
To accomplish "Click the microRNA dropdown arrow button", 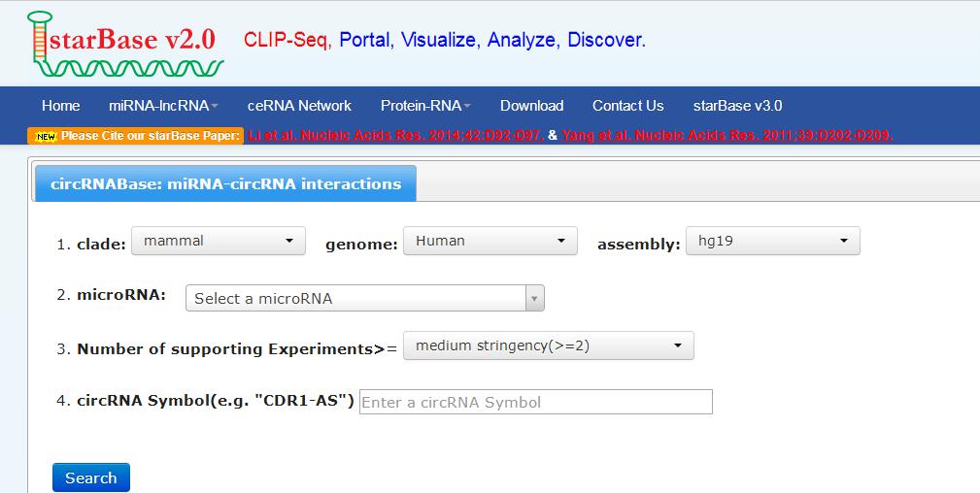I will 534,298.
